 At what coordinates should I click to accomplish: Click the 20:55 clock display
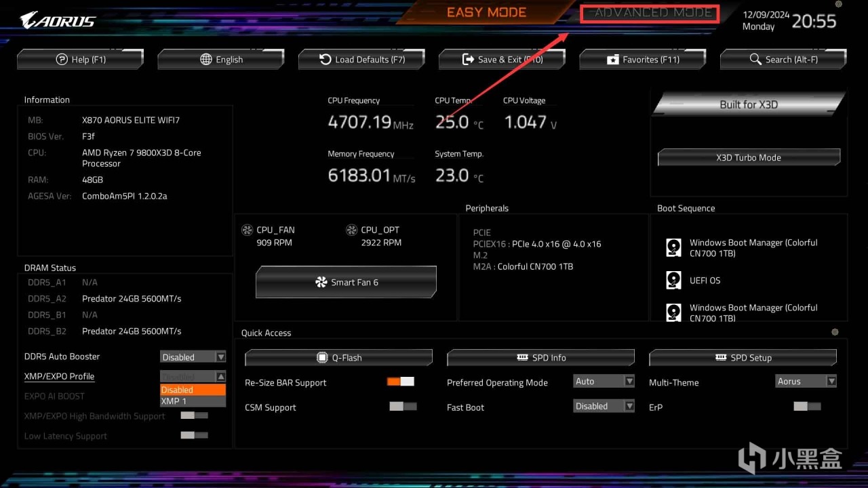[x=814, y=21]
